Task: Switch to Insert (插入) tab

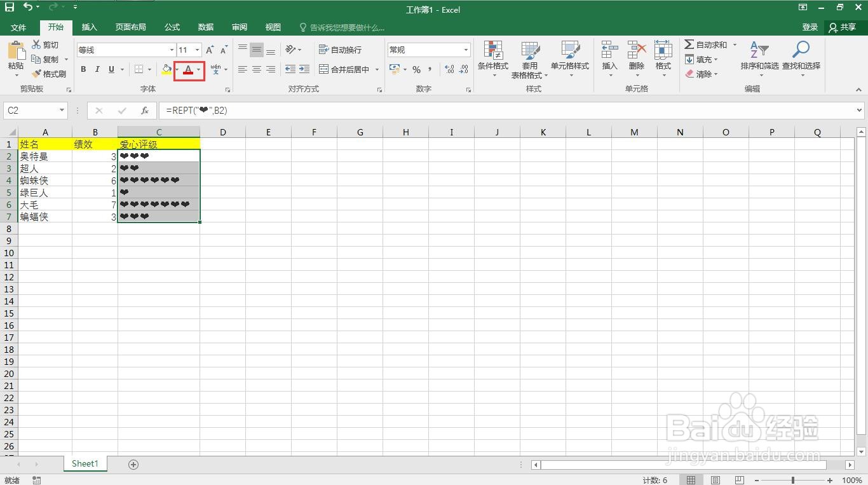Action: pos(90,27)
